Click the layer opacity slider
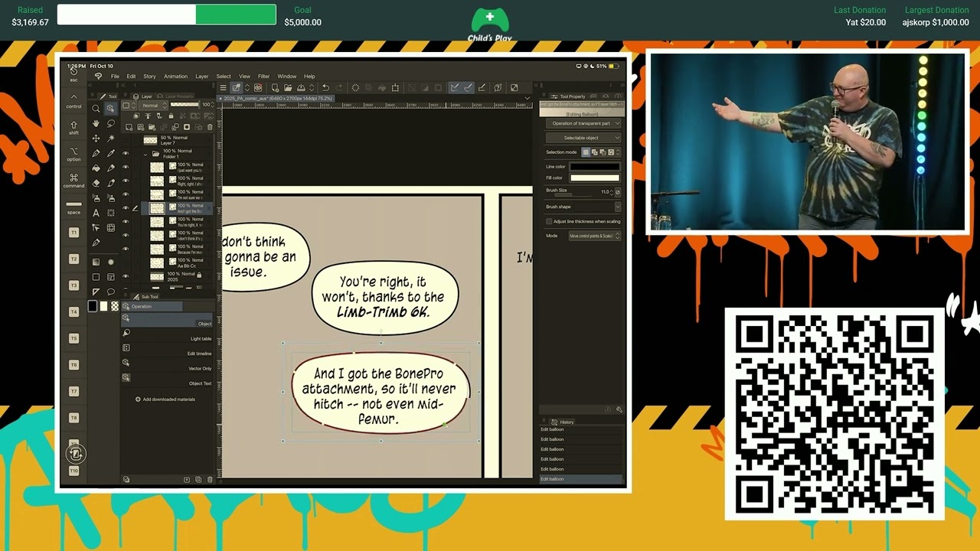Viewport: 980px width, 551px height. [x=185, y=105]
